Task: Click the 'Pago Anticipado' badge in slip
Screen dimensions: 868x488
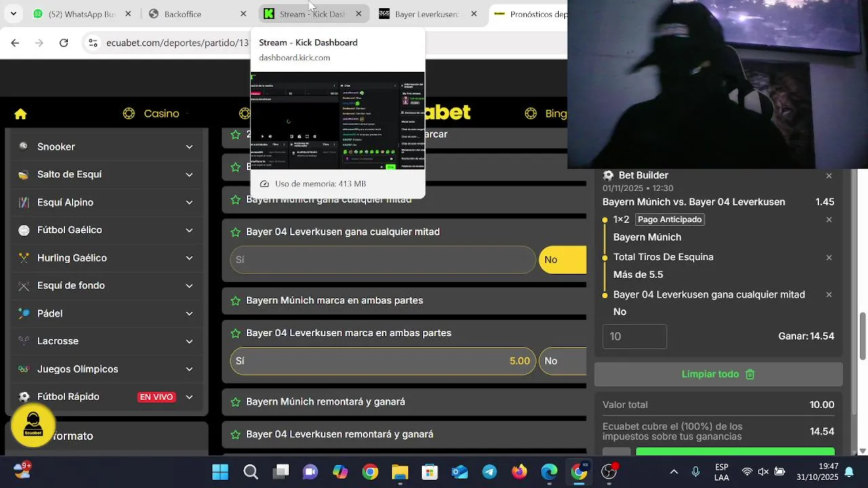Action: pos(669,220)
